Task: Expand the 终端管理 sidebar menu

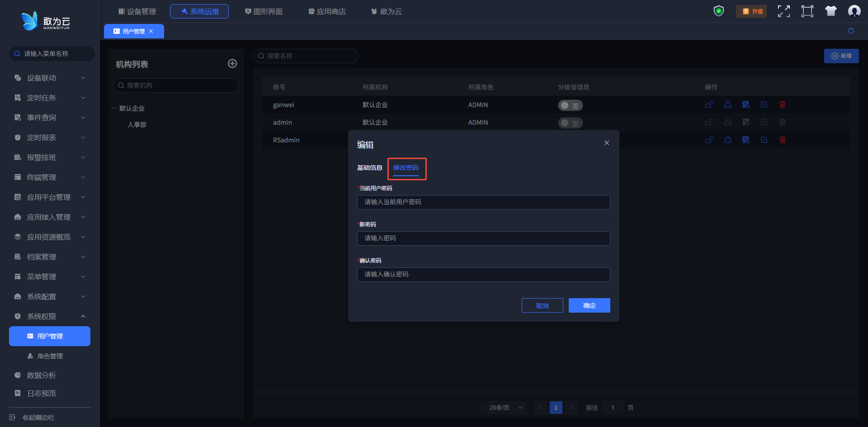Action: (50, 178)
